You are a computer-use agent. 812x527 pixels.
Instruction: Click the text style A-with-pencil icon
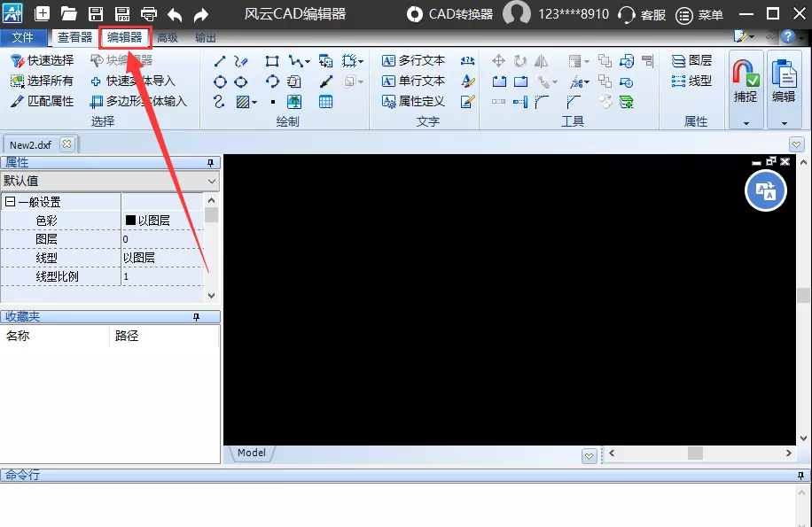coord(467,81)
